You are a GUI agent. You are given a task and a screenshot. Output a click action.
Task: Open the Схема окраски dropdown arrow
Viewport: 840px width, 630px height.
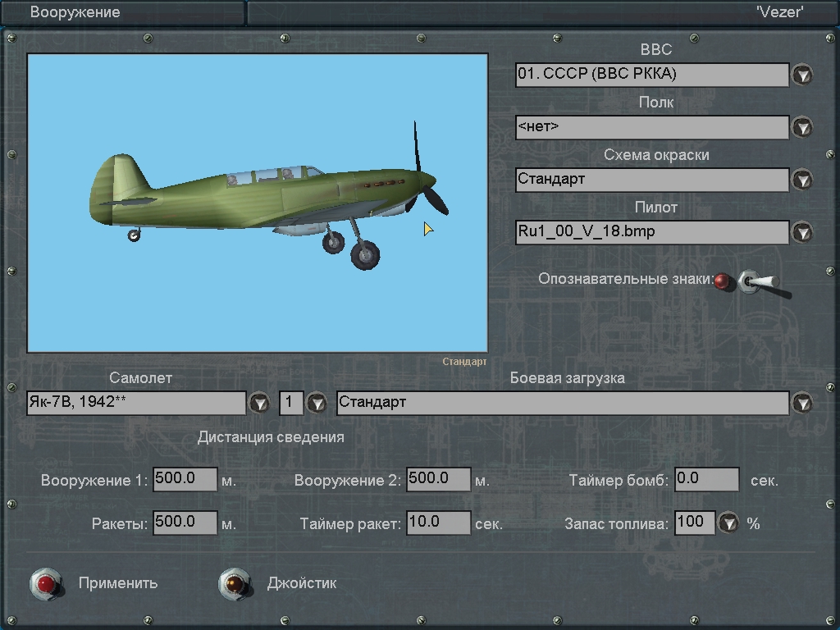(801, 180)
